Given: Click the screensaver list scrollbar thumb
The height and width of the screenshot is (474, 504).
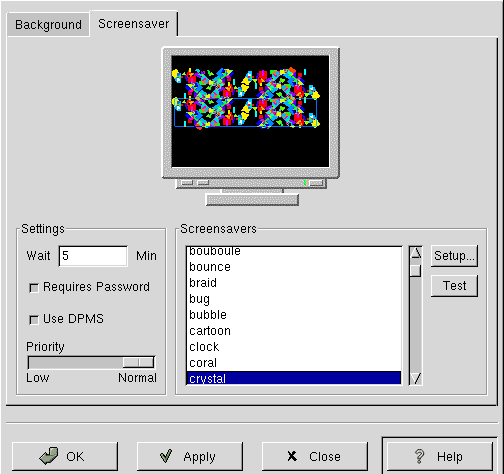Looking at the screenshot, I should click(x=416, y=270).
